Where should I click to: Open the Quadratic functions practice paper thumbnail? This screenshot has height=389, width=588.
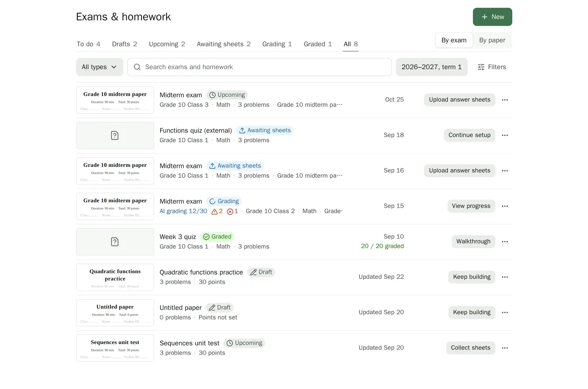115,277
